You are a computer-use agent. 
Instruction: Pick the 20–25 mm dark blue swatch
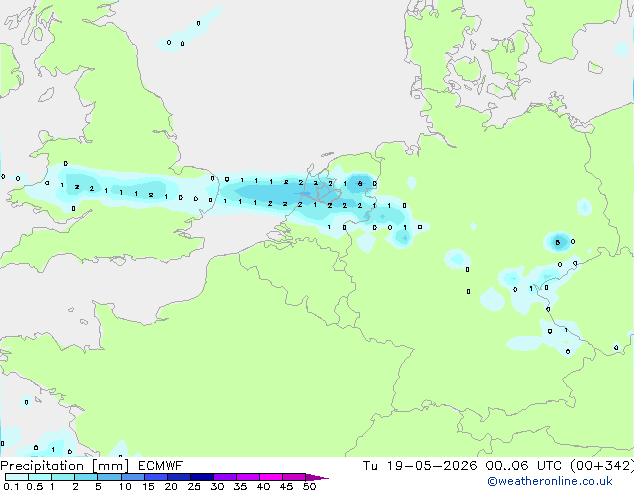coord(179,477)
